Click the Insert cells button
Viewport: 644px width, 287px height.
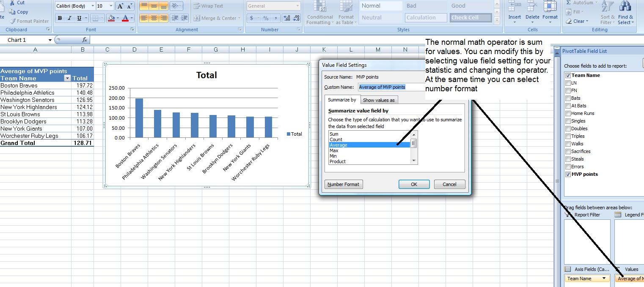(515, 13)
